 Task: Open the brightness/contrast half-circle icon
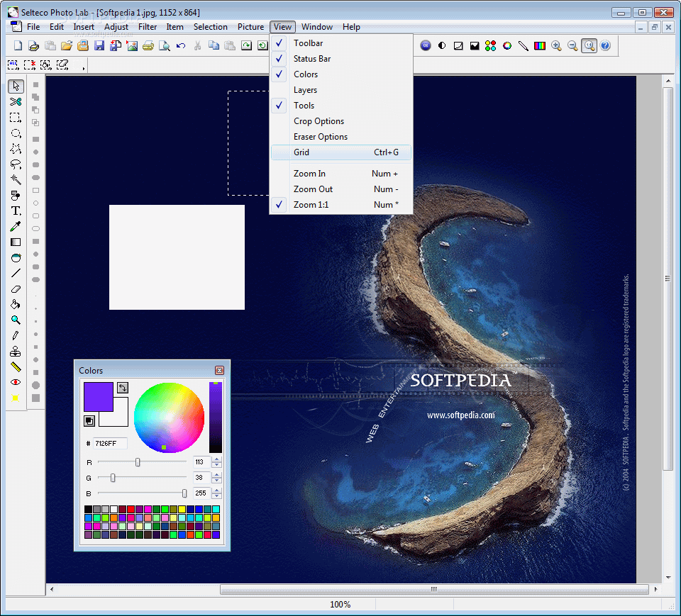442,45
